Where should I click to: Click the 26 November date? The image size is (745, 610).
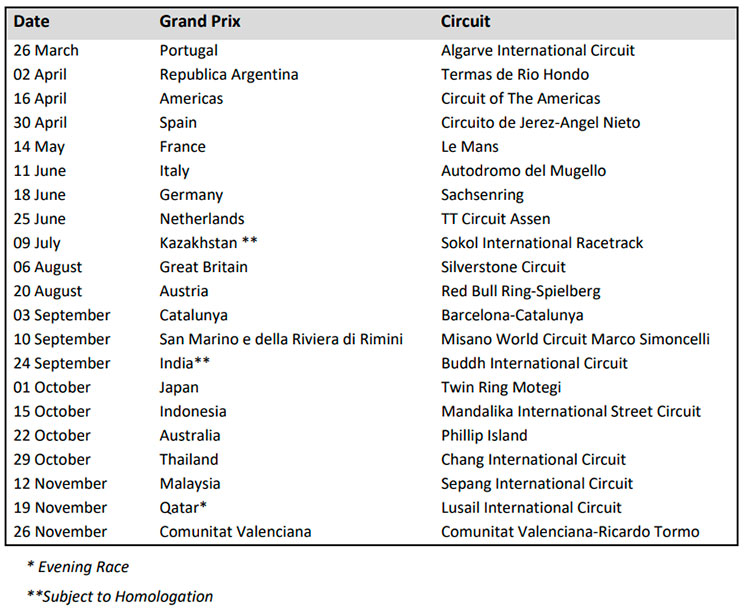click(x=60, y=532)
